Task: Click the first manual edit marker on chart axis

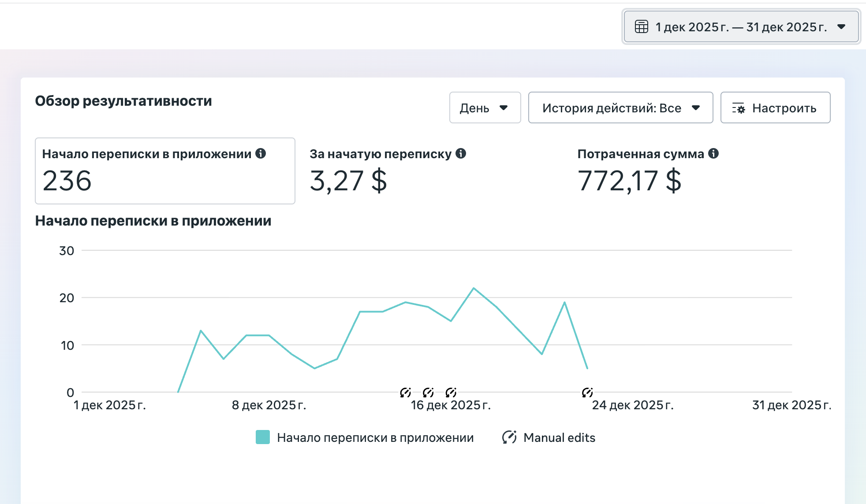Action: click(x=405, y=392)
